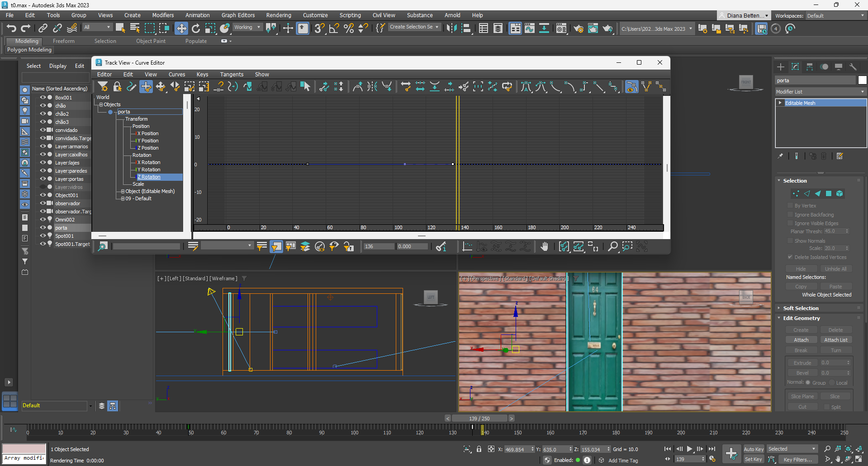
Task: Activate the Select and Move tool
Action: (181, 28)
